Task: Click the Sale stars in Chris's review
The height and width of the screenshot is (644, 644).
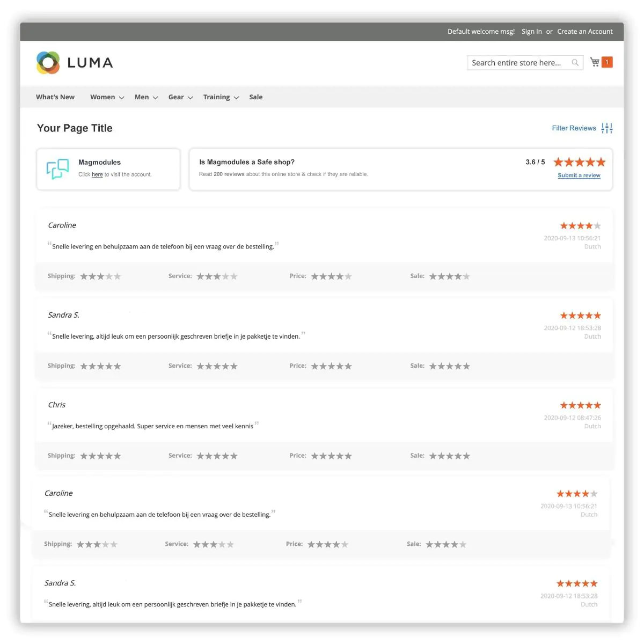Action: [x=449, y=456]
